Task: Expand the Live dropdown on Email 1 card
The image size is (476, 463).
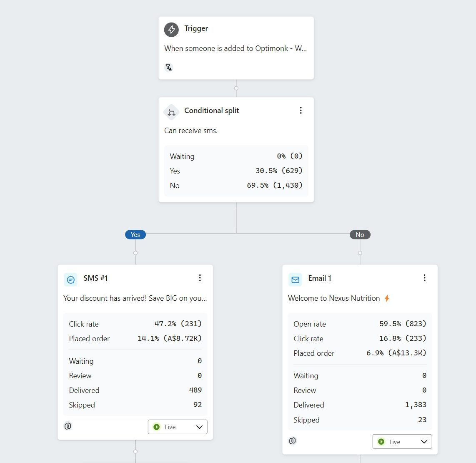Action: [425, 441]
